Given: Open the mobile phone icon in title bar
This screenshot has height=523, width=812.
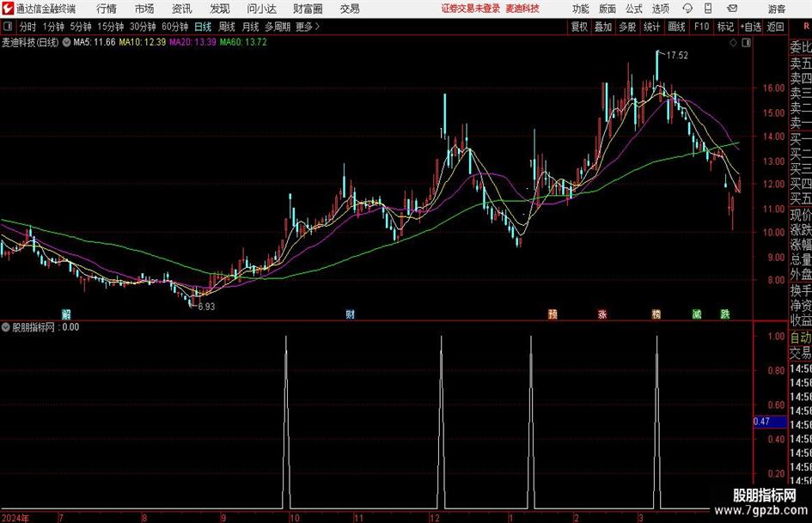Looking at the screenshot, I should [x=708, y=9].
